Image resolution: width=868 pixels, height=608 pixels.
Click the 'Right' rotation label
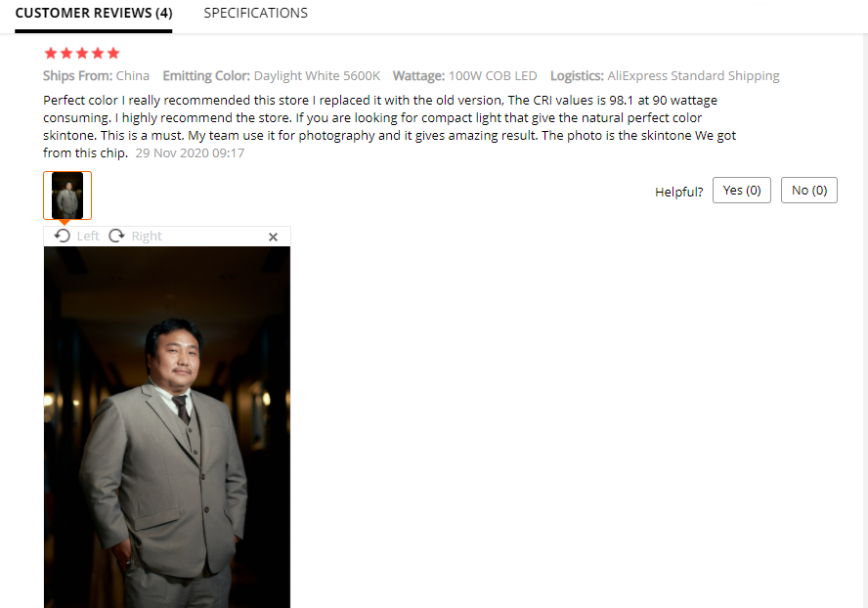(147, 237)
